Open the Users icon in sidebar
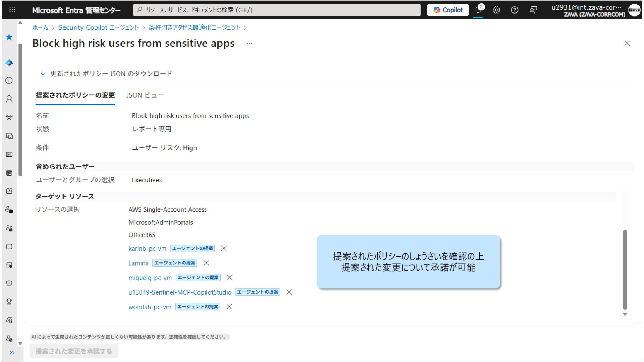 [x=9, y=99]
